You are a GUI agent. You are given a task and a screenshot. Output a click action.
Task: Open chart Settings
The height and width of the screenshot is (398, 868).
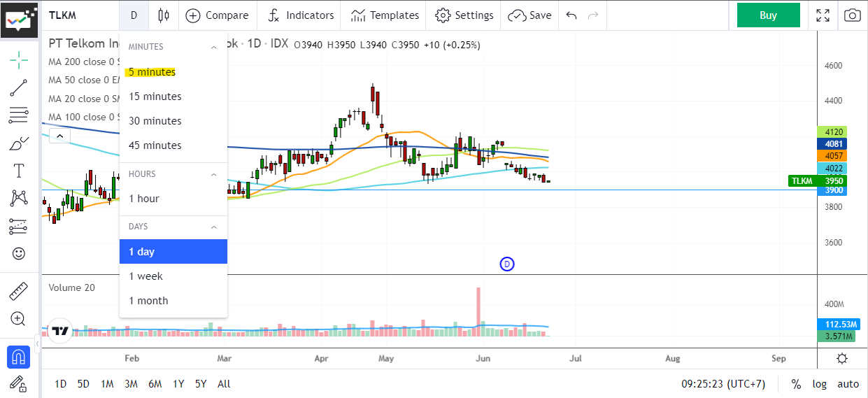pos(464,15)
